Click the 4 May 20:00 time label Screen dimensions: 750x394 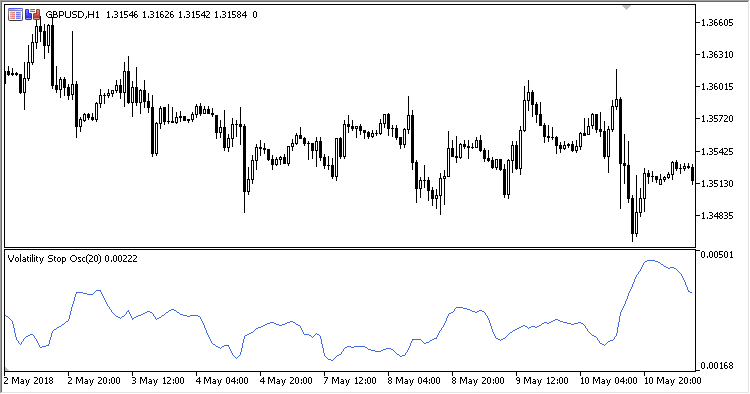pos(287,381)
